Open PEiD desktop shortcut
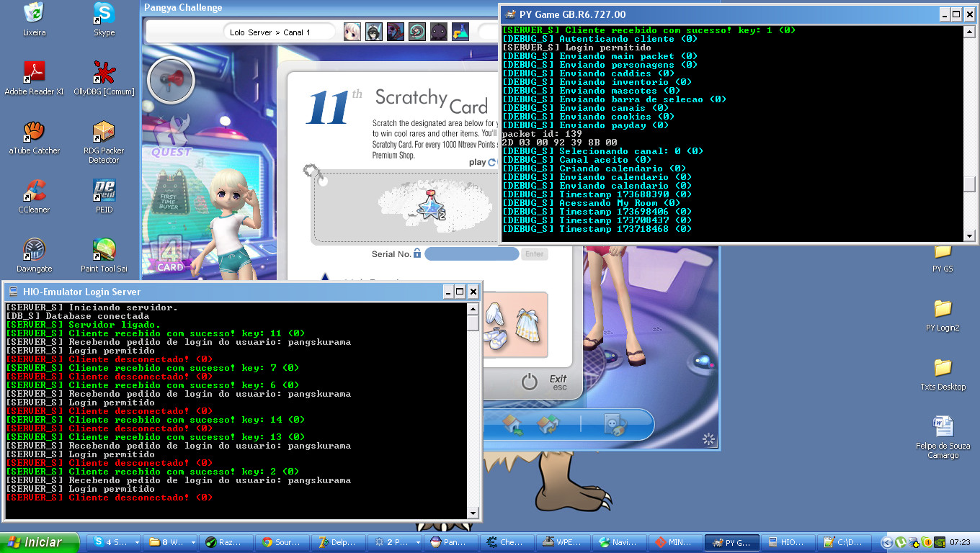 104,196
